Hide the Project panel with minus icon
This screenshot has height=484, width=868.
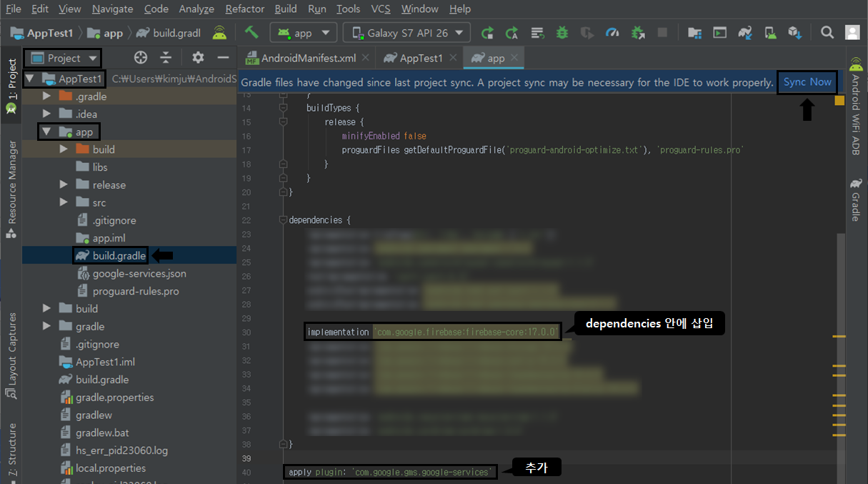224,58
